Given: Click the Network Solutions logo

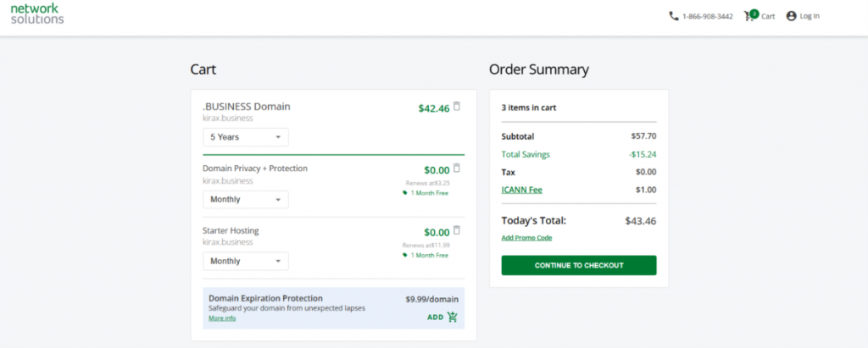Looking at the screenshot, I should [x=36, y=14].
